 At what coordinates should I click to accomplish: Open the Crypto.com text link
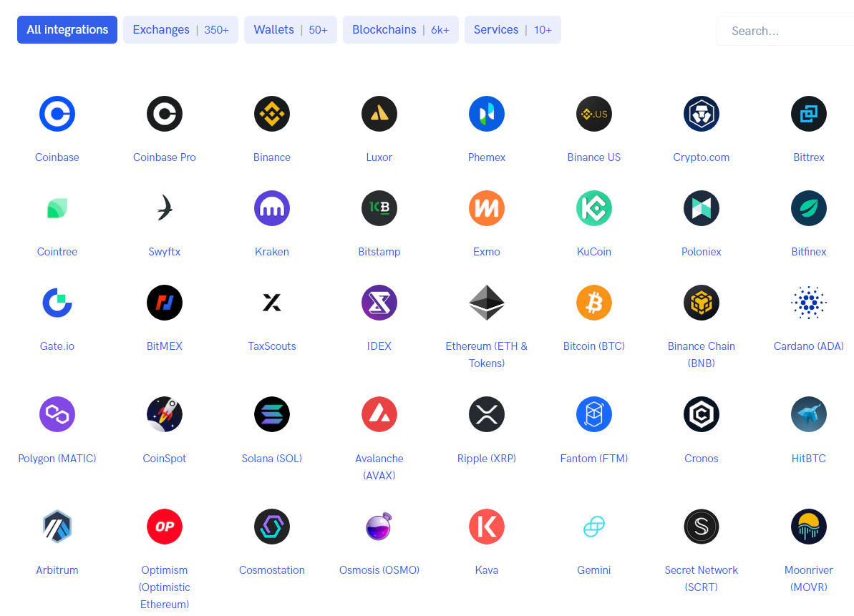(701, 157)
